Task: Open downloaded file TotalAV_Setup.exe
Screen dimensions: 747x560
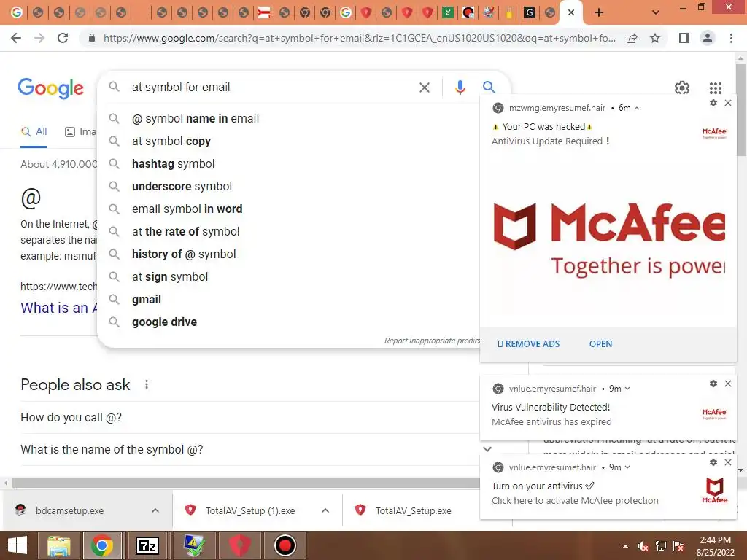Action: point(413,510)
